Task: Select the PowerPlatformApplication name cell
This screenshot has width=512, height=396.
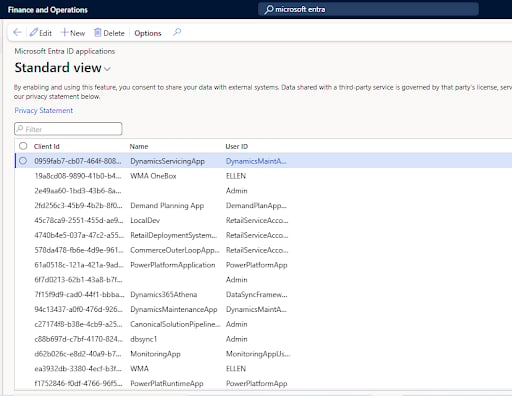Action: point(173,265)
